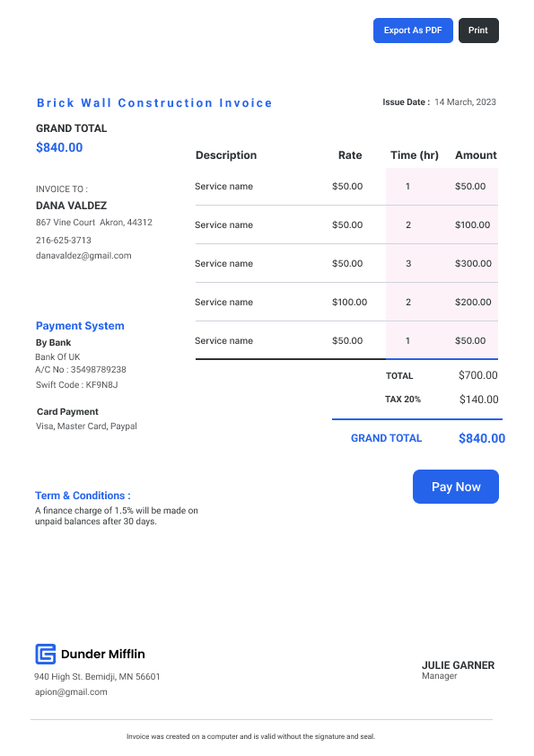Viewport: 534px width, 756px height.
Task: Click the apion@gmail.com email address
Action: [71, 692]
